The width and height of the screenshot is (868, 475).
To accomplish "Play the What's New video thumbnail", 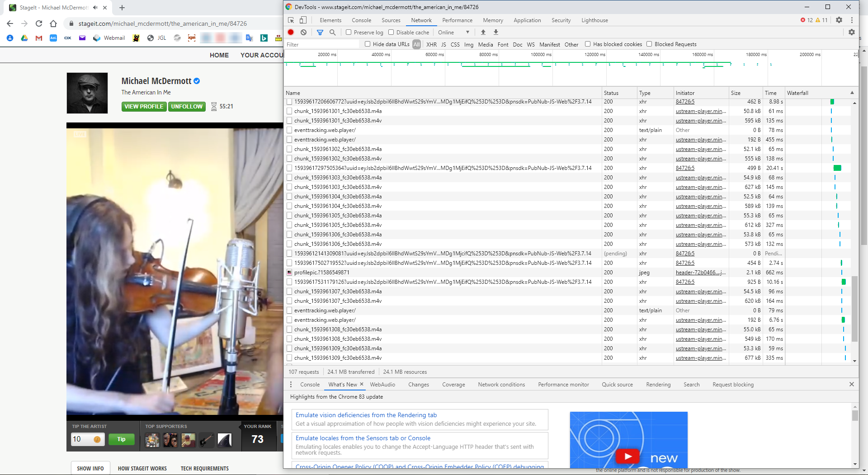I will click(x=628, y=456).
